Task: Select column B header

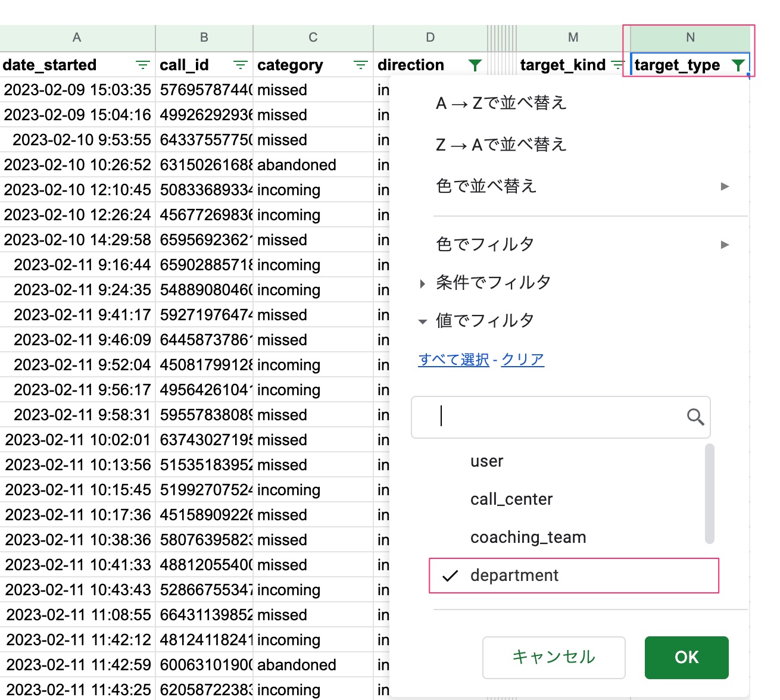Action: pos(204,37)
